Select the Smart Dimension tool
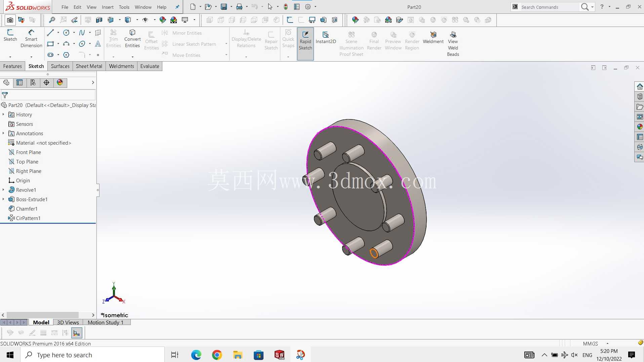This screenshot has height=362, width=644. pyautogui.click(x=31, y=39)
